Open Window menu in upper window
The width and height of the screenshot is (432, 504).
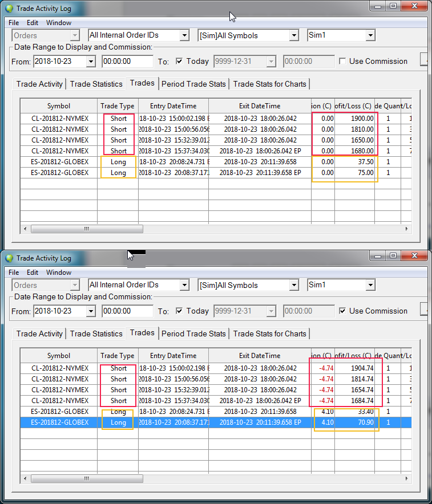59,23
